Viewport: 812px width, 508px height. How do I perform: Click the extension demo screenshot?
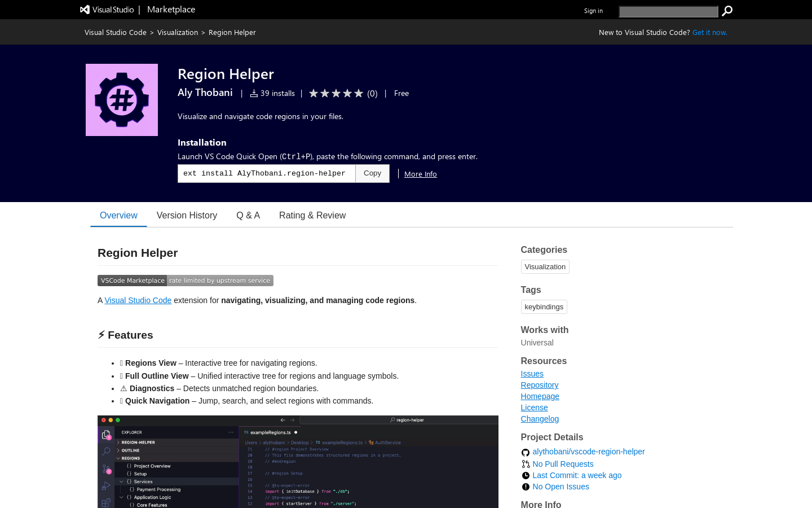298,462
